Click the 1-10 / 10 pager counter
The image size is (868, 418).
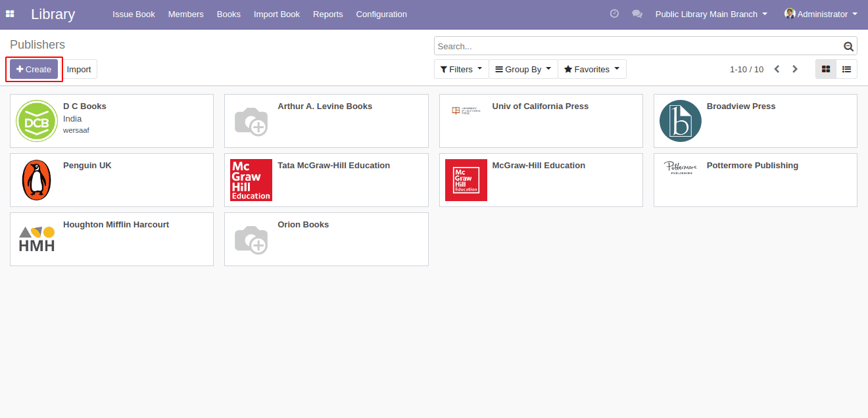coord(746,69)
